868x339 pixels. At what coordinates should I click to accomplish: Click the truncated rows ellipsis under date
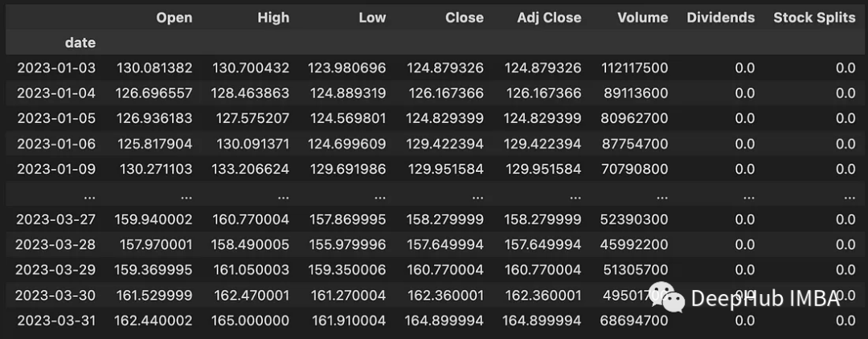coord(88,196)
